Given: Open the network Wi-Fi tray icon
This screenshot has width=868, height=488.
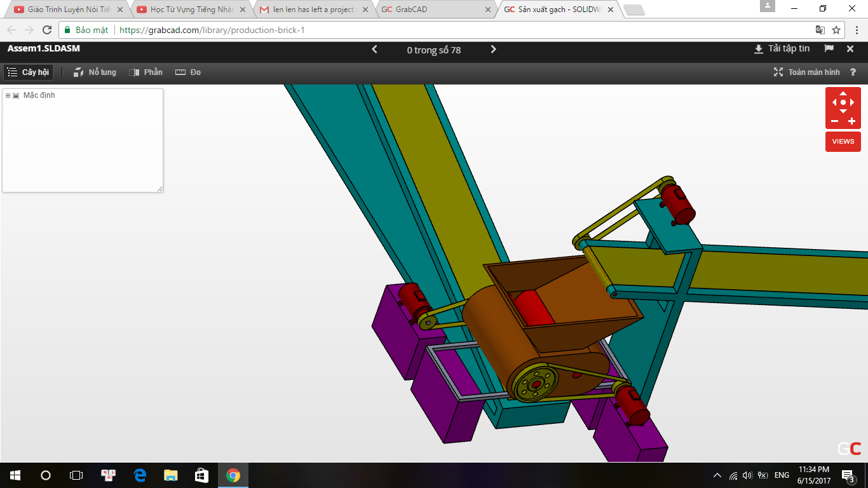Looking at the screenshot, I should click(733, 475).
